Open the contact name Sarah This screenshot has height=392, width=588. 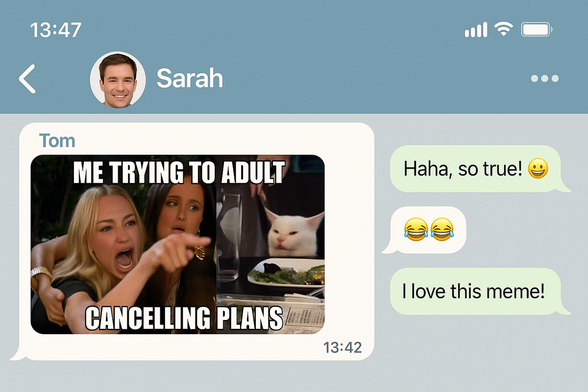pos(190,78)
